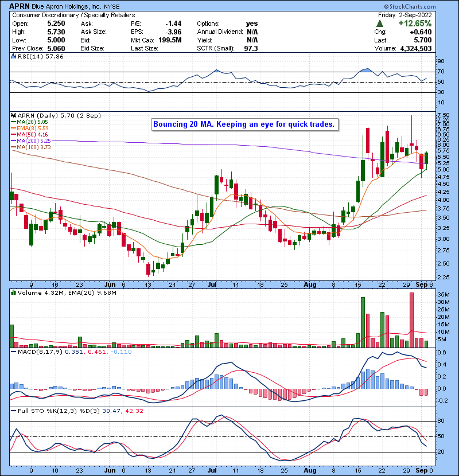
Task: Click the RSI(14) panel legend icon
Action: coord(13,56)
